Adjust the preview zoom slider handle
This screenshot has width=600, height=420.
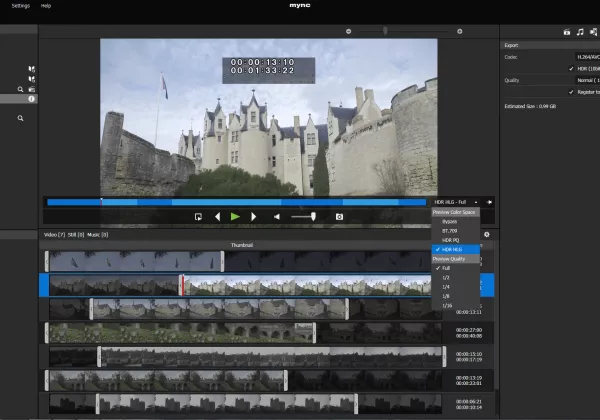[x=385, y=31]
